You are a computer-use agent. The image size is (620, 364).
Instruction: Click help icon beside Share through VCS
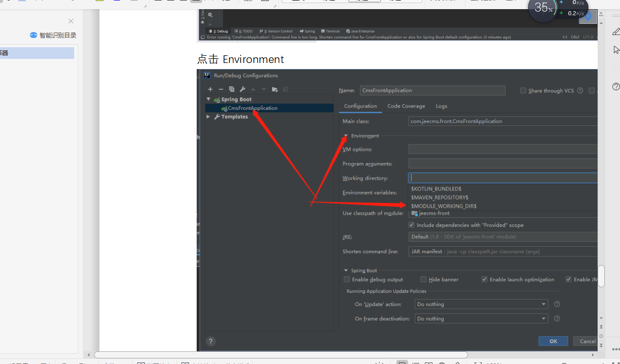(x=580, y=91)
